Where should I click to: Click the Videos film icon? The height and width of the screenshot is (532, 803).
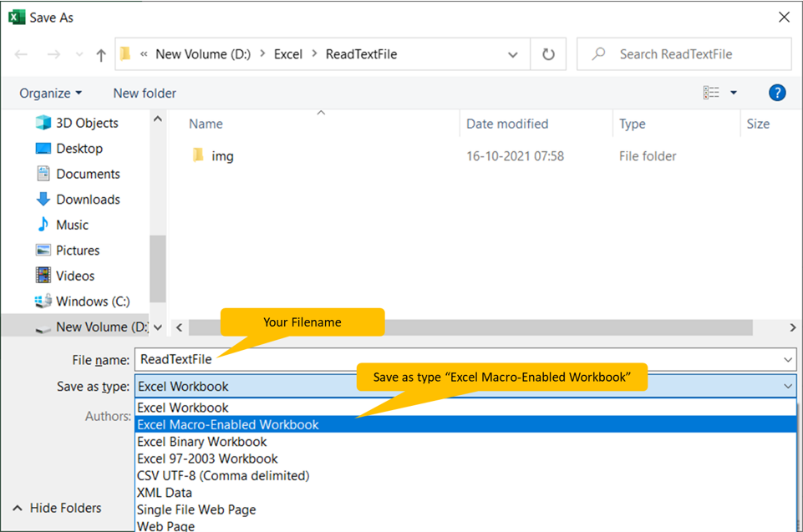click(x=43, y=275)
